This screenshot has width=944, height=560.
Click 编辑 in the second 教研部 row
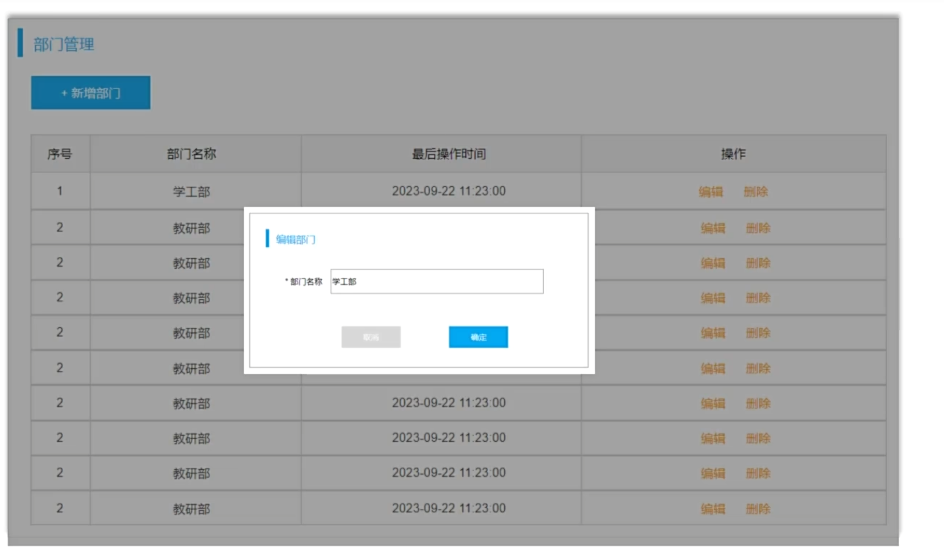tap(713, 263)
